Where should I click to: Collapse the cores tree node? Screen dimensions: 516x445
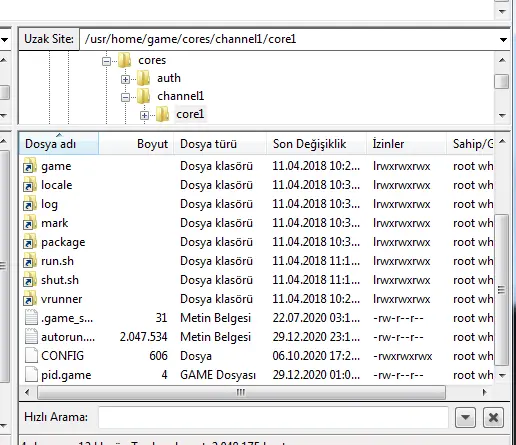(x=106, y=61)
